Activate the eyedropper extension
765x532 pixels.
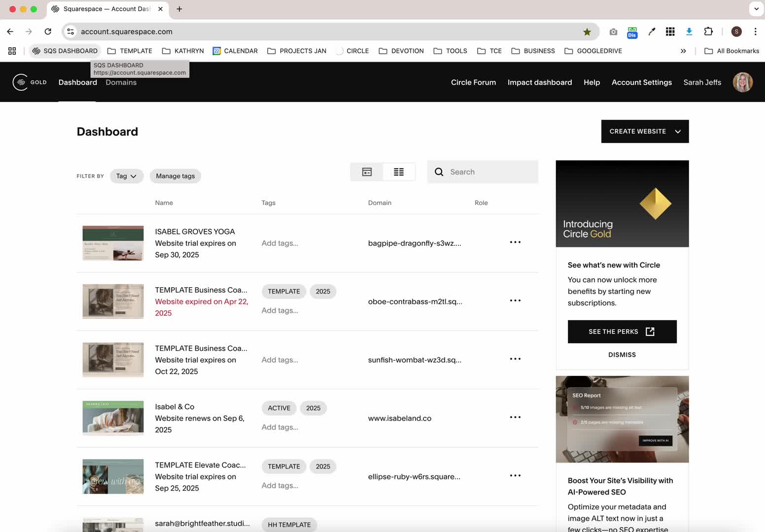(x=652, y=32)
